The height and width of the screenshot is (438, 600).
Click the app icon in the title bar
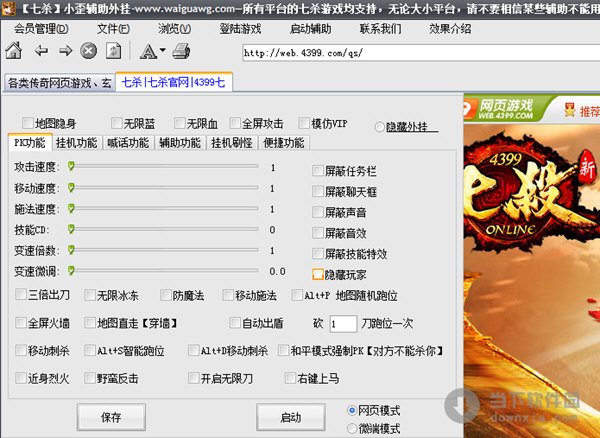coord(8,8)
